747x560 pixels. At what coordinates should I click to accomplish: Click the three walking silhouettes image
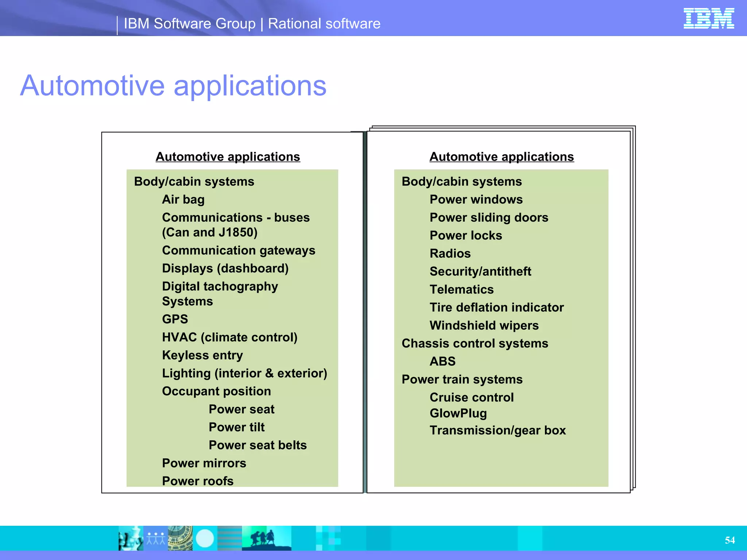266,538
